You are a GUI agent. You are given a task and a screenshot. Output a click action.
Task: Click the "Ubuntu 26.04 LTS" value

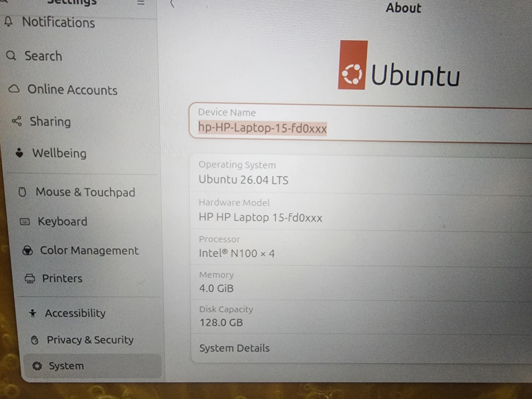243,180
